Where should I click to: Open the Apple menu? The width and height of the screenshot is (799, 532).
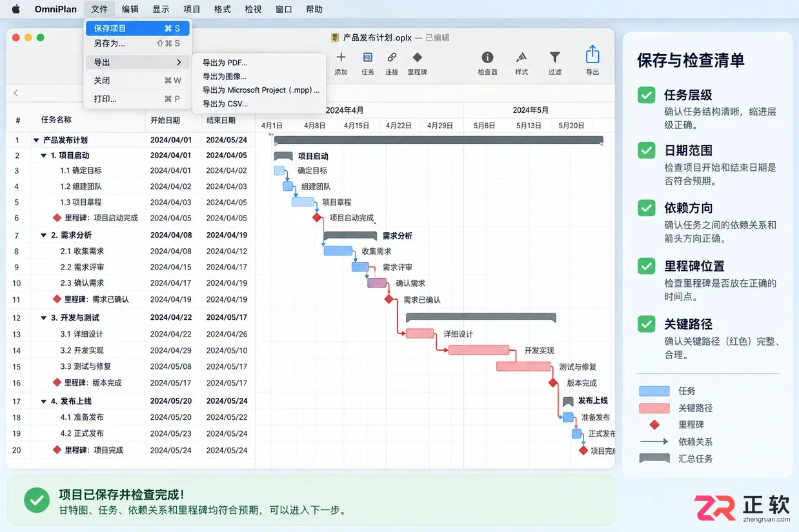[16, 9]
